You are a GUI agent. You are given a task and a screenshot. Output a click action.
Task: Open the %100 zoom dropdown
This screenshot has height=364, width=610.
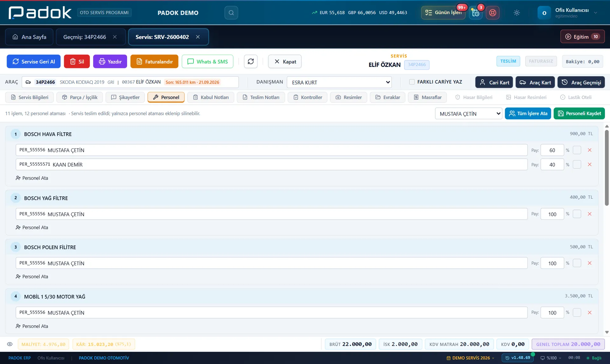tap(551, 358)
